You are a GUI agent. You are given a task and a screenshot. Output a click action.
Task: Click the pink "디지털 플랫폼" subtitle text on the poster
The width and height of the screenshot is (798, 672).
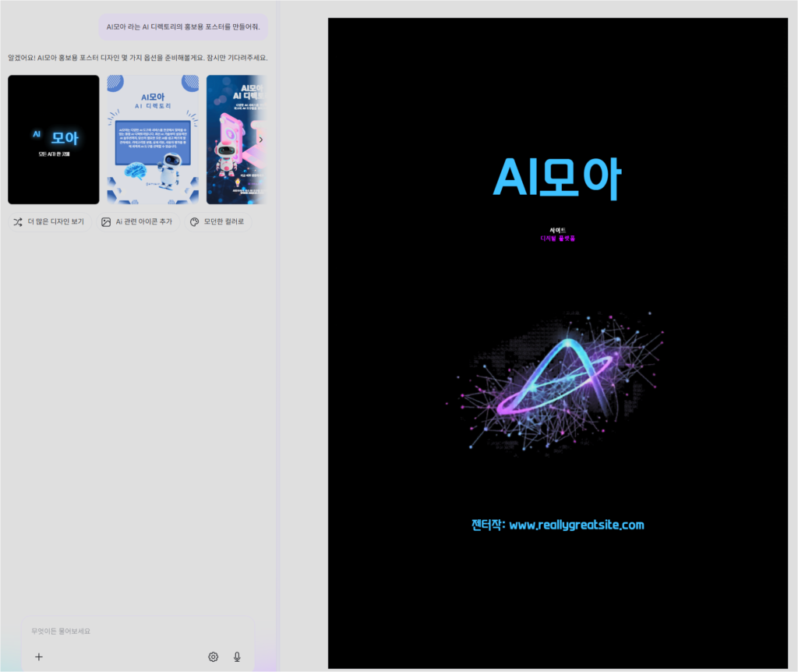(x=558, y=238)
